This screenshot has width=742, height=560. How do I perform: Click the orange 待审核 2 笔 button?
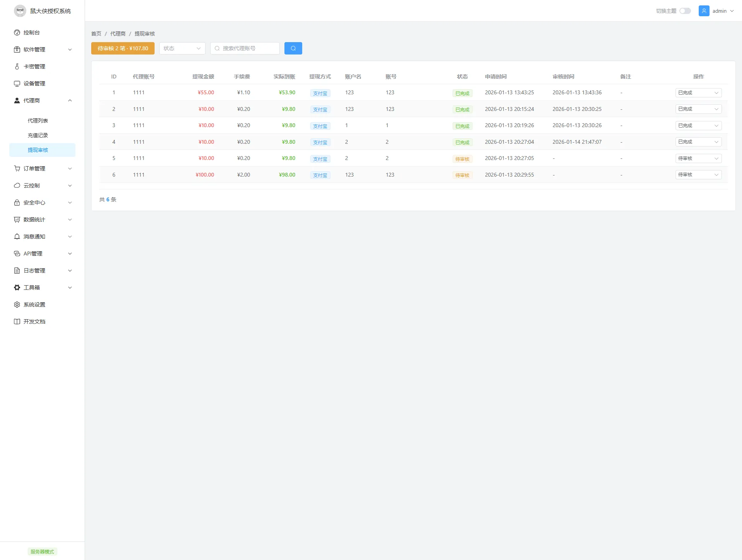(123, 48)
